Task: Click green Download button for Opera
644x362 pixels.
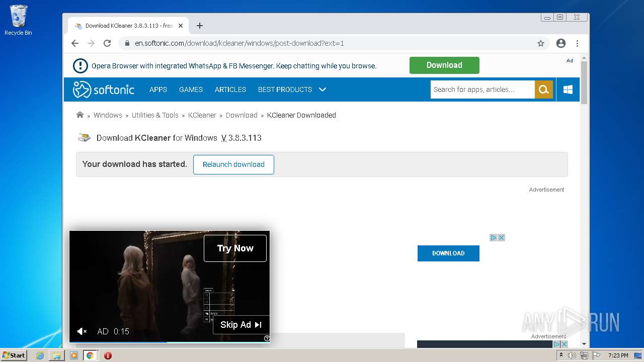Action: [x=444, y=65]
